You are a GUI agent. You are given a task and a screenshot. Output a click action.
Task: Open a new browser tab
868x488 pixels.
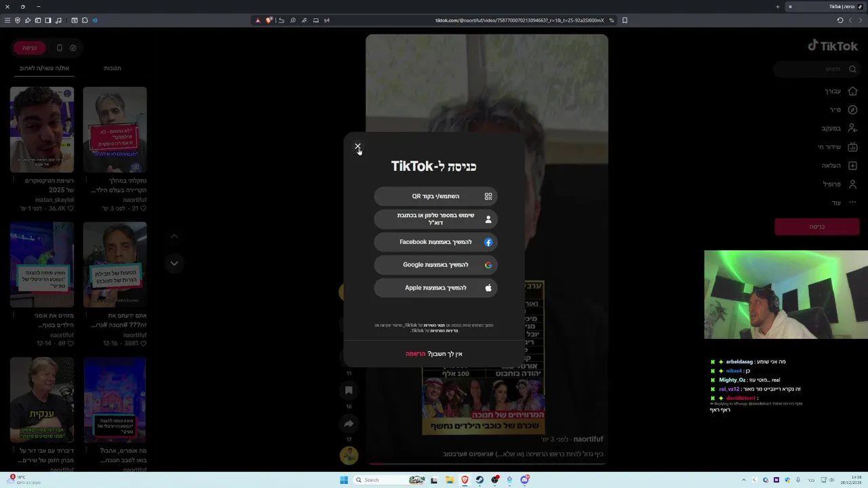tap(777, 7)
